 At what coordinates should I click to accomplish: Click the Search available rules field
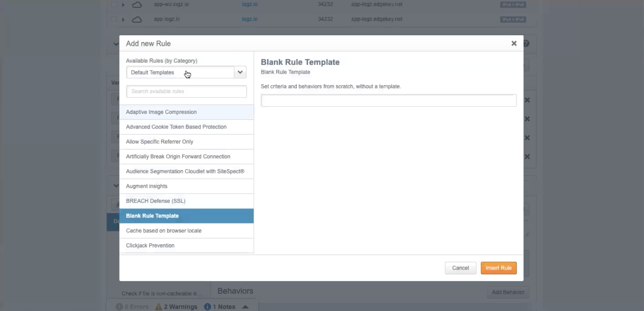[x=186, y=91]
